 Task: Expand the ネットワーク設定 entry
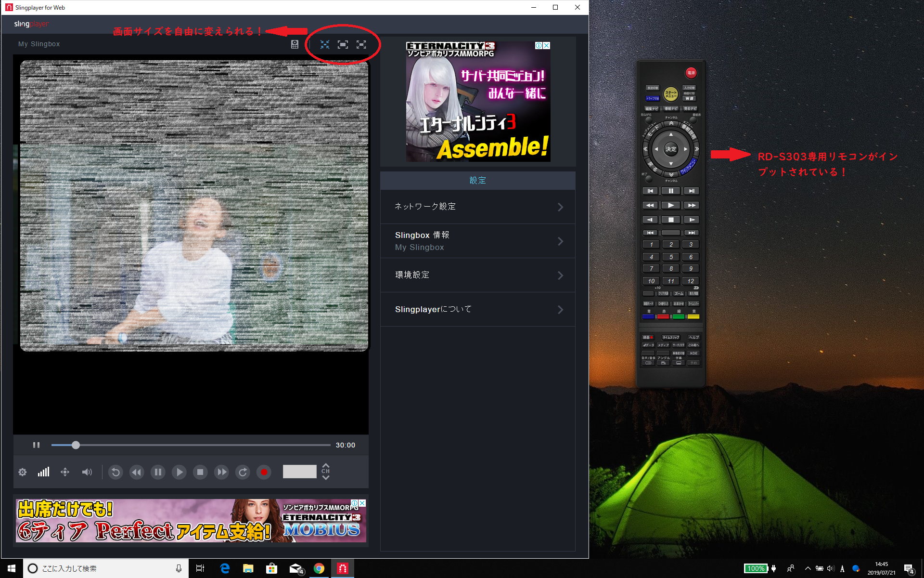477,207
